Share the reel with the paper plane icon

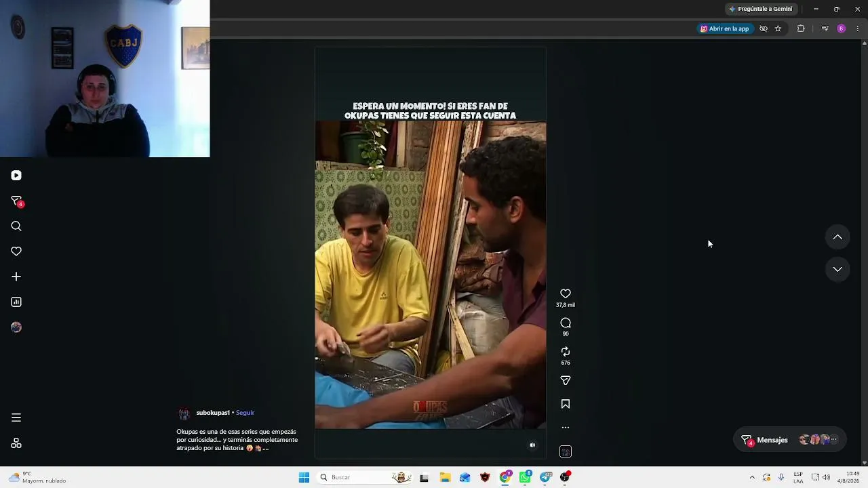tap(566, 380)
